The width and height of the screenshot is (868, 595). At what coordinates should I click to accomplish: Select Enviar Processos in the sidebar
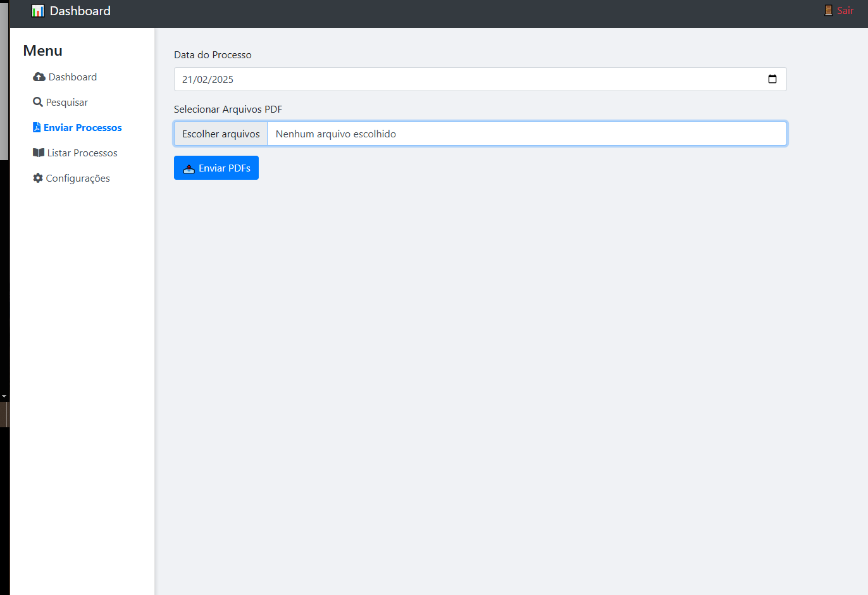pyautogui.click(x=83, y=127)
